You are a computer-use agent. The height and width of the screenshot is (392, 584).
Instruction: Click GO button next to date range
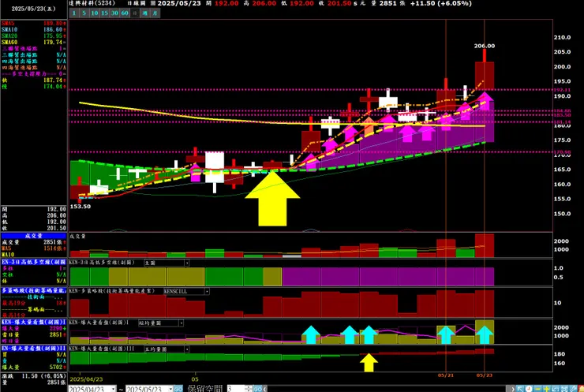coord(178,389)
